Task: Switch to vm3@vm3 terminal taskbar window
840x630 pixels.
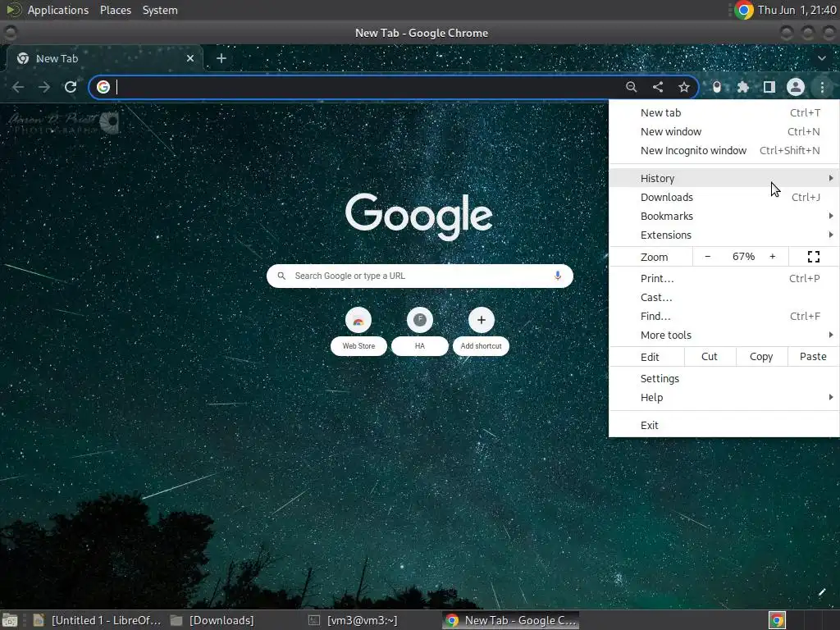Action: pyautogui.click(x=353, y=620)
